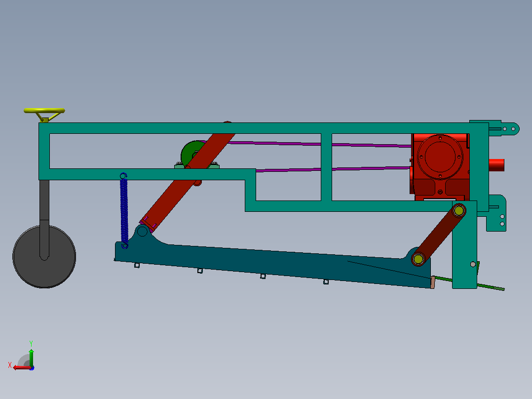Click the "X" axis label

pos(10,365)
